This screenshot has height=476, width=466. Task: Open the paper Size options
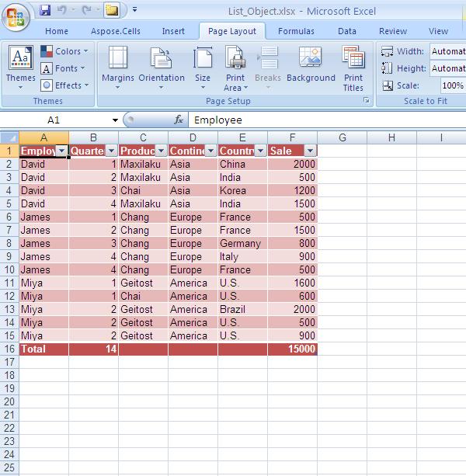pos(203,68)
